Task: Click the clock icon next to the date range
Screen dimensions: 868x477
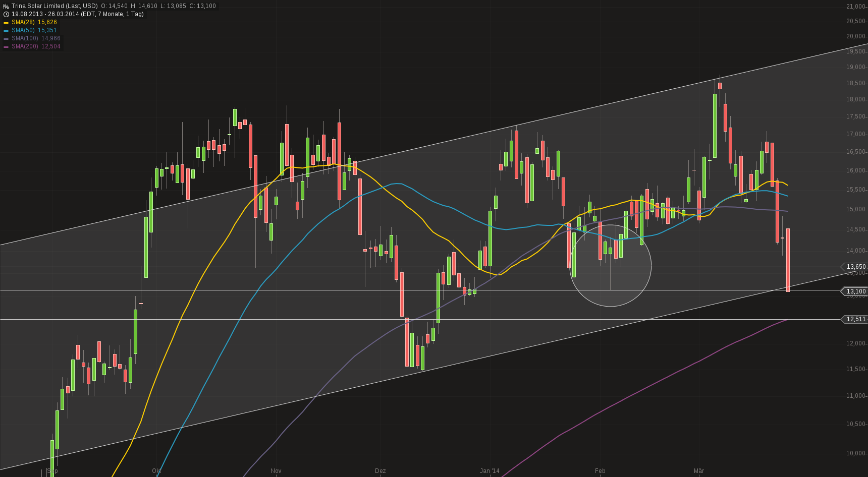Action: pos(5,14)
